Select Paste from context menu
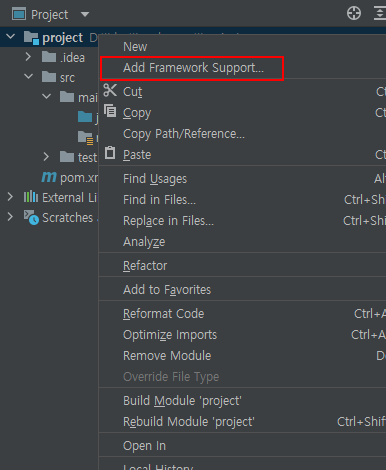This screenshot has width=386, height=470. point(243,155)
